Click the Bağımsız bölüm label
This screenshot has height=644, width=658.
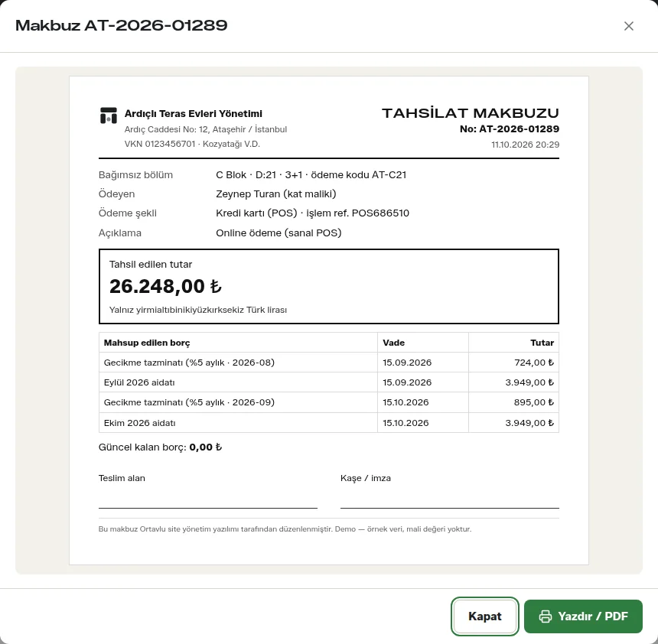pyautogui.click(x=135, y=175)
